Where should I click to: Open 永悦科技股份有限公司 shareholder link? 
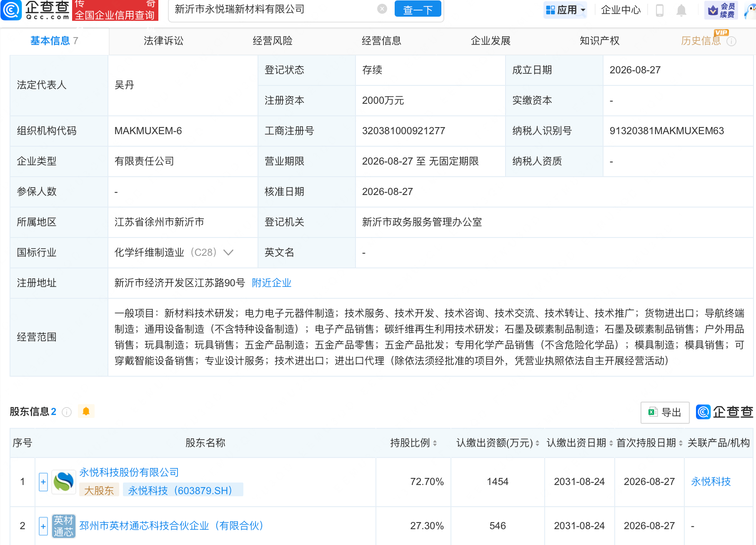[x=129, y=472]
